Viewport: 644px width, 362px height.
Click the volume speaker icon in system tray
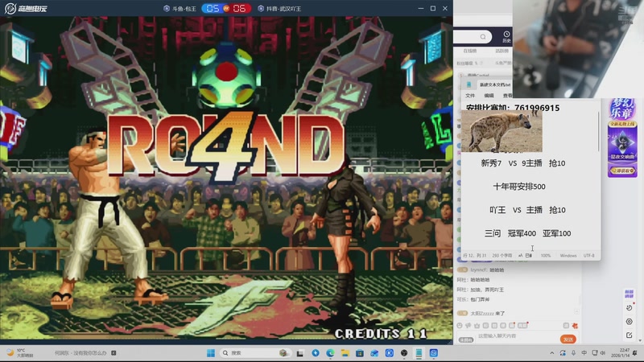point(602,353)
